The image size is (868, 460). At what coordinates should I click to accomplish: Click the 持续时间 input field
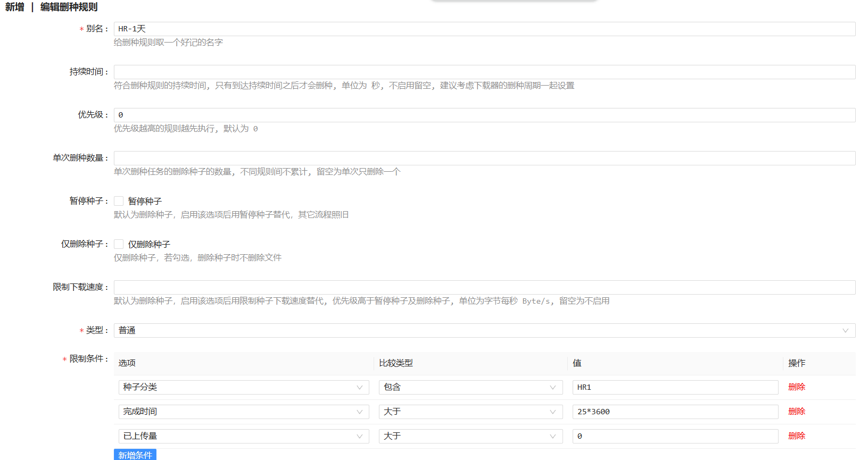484,72
